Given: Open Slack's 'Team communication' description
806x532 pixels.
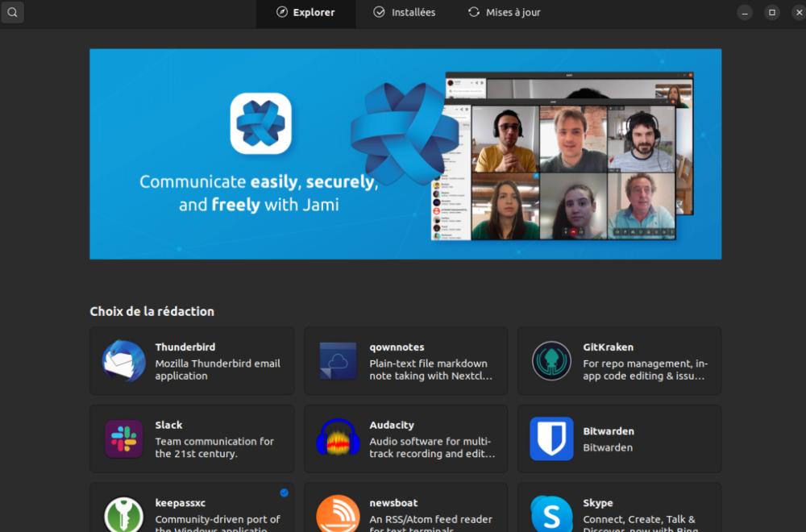Looking at the screenshot, I should point(214,447).
